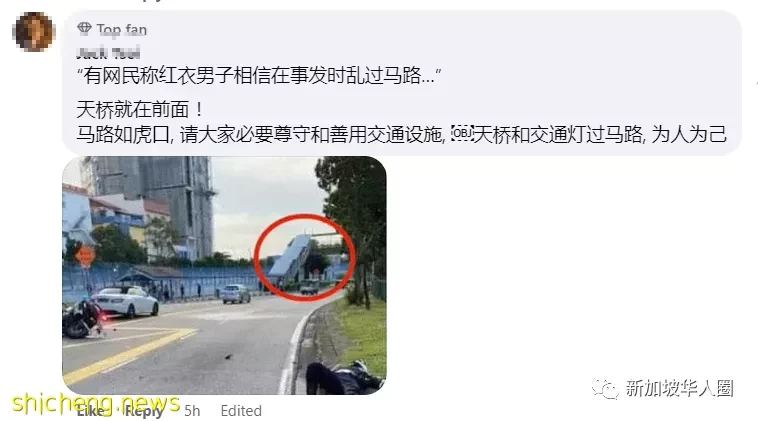
Task: Open the blurred commenter name link
Action: click(108, 52)
